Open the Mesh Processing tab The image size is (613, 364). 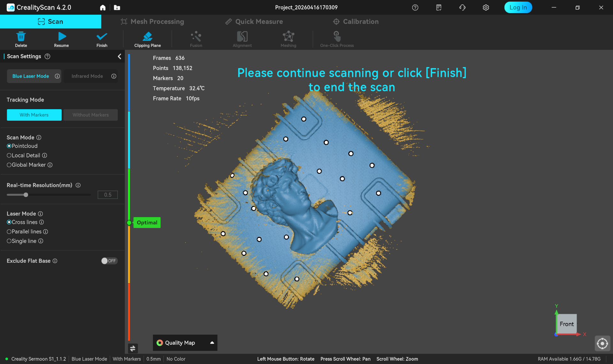[x=152, y=22]
